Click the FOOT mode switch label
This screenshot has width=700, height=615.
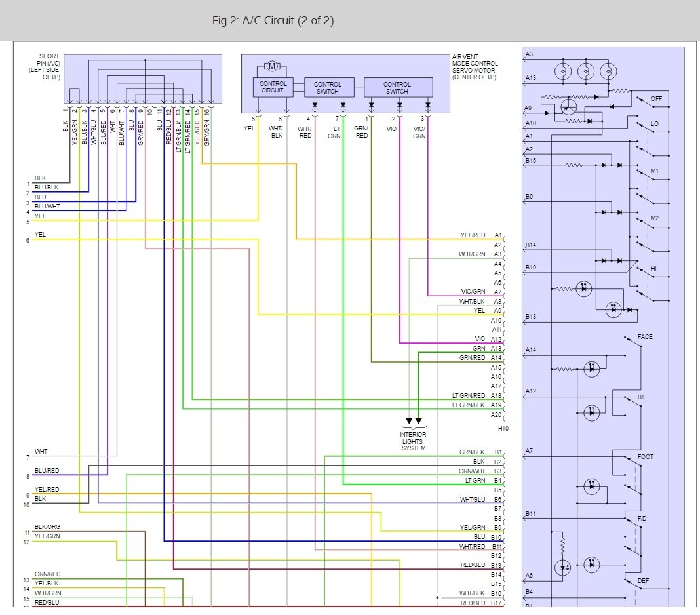[646, 457]
